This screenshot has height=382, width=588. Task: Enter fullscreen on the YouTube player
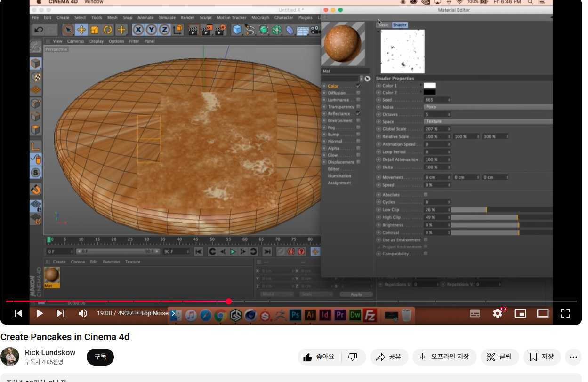point(565,313)
